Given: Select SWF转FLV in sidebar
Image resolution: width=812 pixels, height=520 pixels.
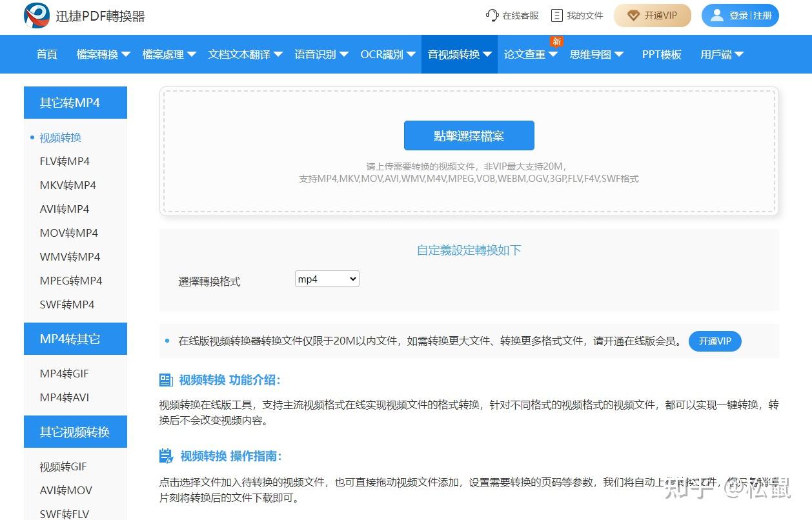Looking at the screenshot, I should (x=65, y=514).
